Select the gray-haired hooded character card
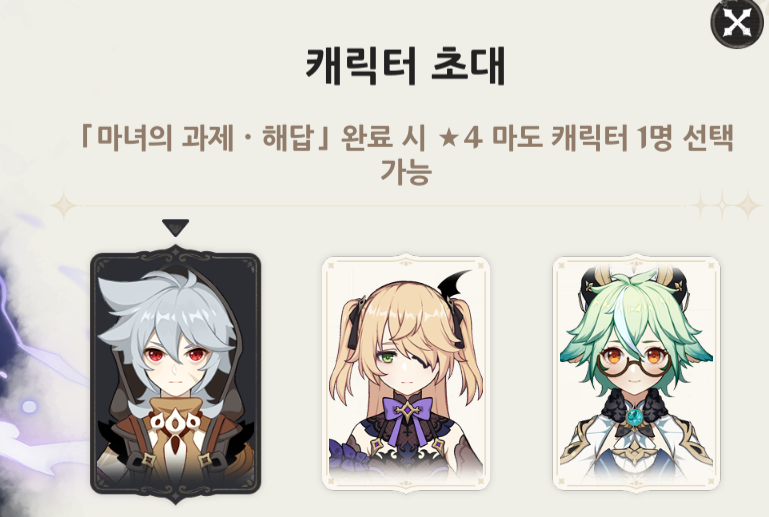Viewport: 769px width, 517px height. pyautogui.click(x=176, y=374)
